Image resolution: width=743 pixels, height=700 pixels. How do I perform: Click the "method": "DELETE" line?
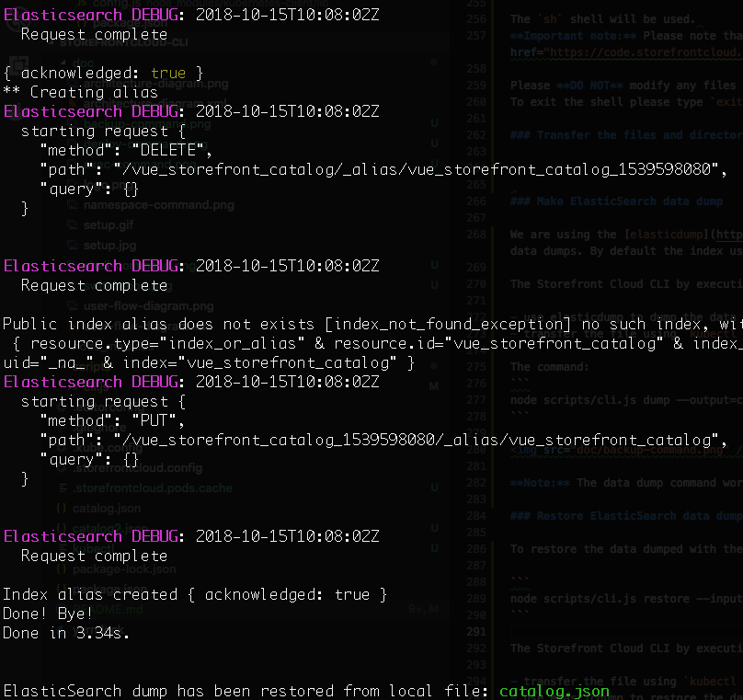point(126,150)
